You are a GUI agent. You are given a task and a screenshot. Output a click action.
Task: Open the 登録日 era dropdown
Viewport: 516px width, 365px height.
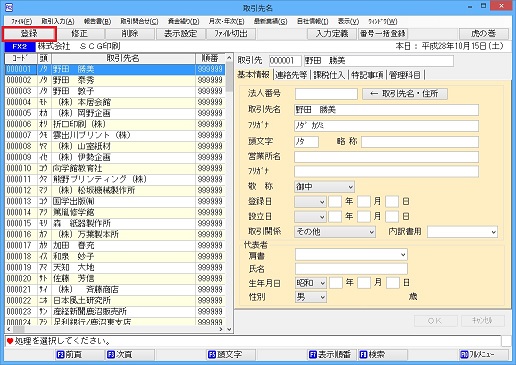[x=310, y=201]
